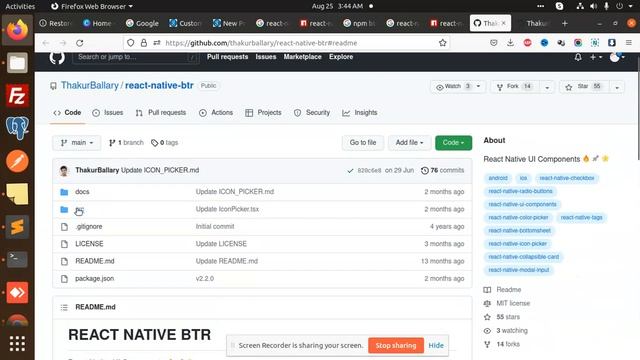Open the green Code dropdown
The width and height of the screenshot is (640, 360).
453,142
